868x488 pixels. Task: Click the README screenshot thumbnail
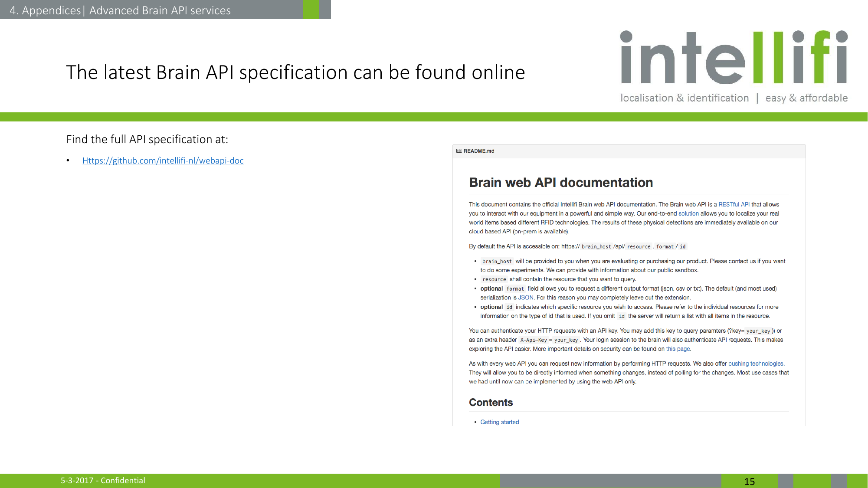pyautogui.click(x=629, y=285)
